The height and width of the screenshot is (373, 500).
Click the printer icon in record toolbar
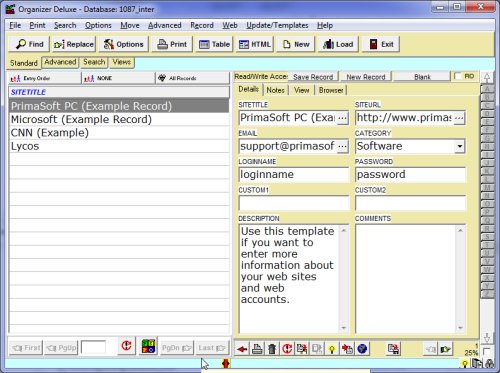(257, 349)
